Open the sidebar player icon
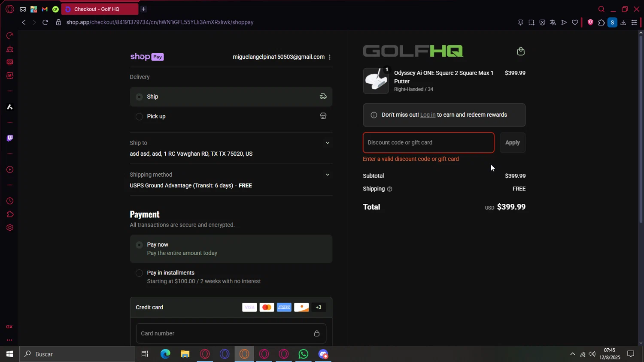 click(9, 170)
